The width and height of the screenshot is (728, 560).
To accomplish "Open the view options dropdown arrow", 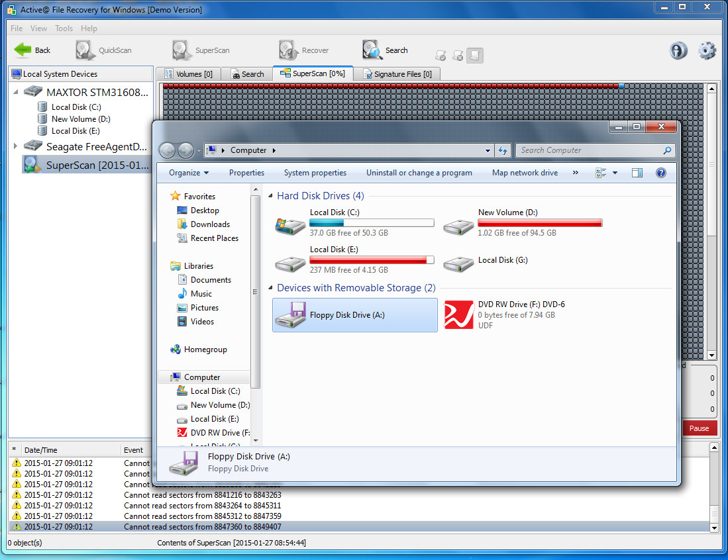I will (x=615, y=173).
